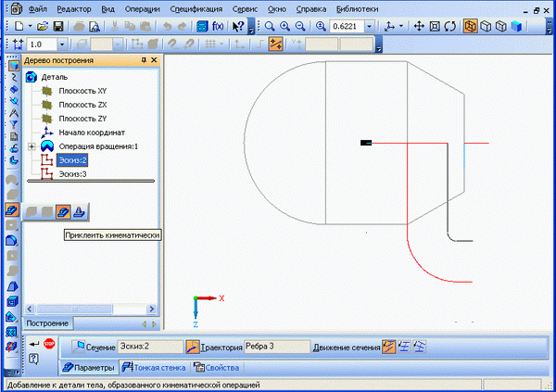This screenshot has width=556, height=392.
Task: Click the Траектория input field
Action: pyautogui.click(x=275, y=346)
